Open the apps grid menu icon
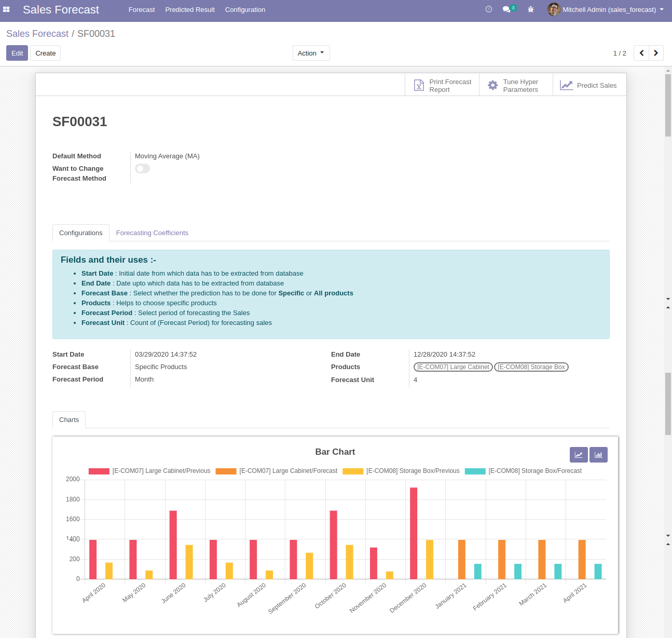 point(6,9)
